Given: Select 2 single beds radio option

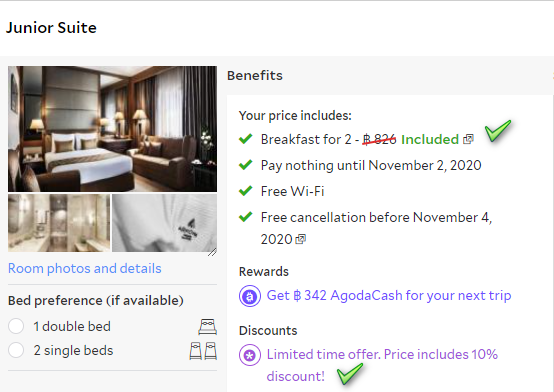Looking at the screenshot, I should 16,350.
